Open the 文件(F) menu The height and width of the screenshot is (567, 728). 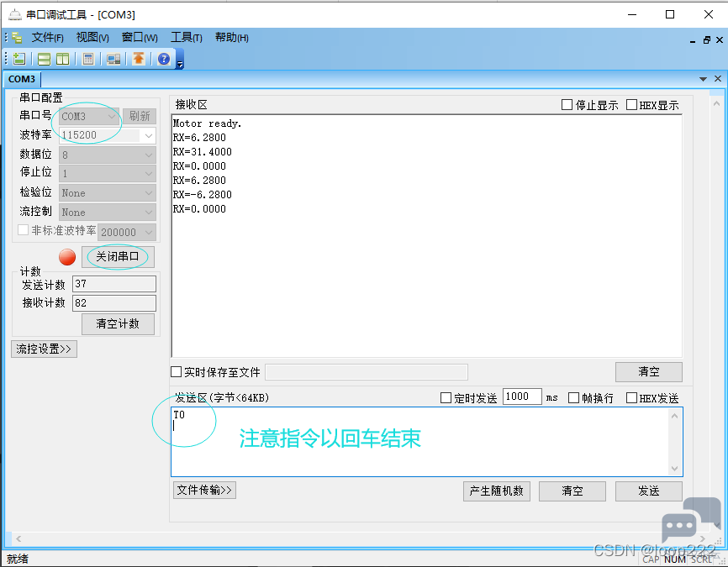(47, 38)
